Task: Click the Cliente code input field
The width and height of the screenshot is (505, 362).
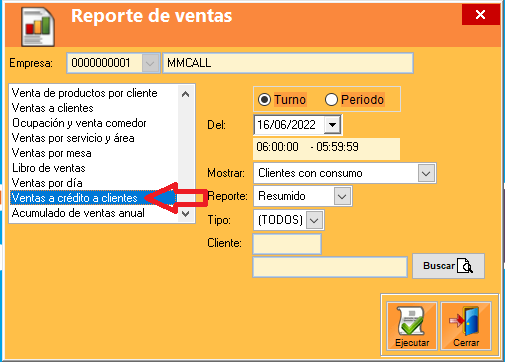Action: coord(287,244)
